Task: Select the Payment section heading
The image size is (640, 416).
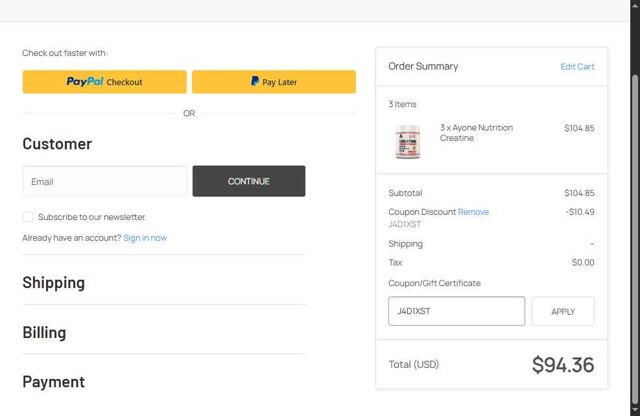Action: coord(54,382)
